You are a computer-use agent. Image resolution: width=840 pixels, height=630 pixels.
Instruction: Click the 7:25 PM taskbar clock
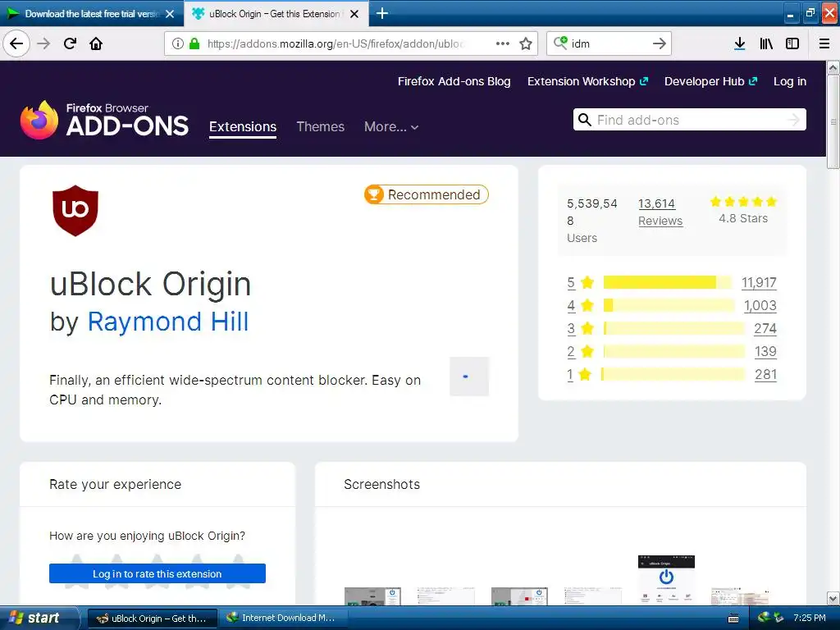pos(809,619)
